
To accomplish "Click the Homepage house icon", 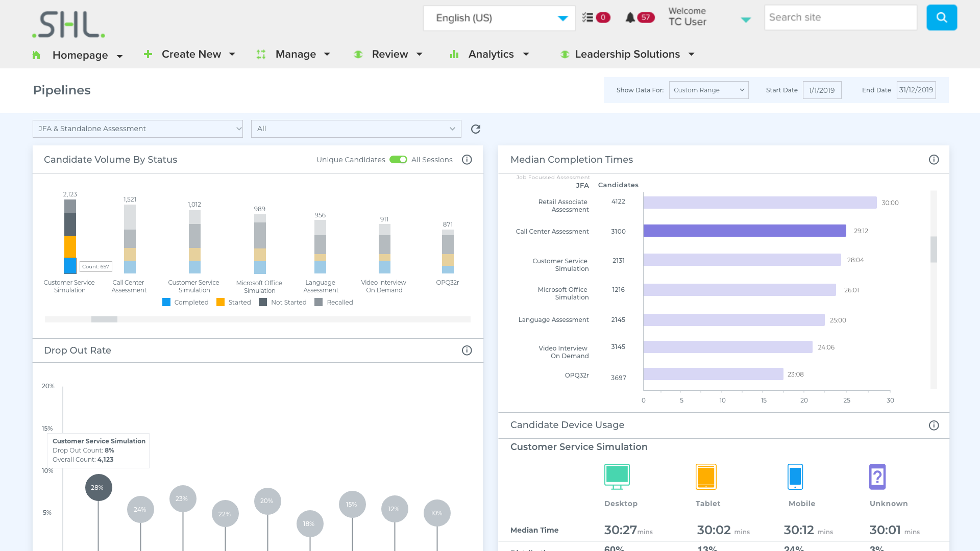I will (37, 55).
